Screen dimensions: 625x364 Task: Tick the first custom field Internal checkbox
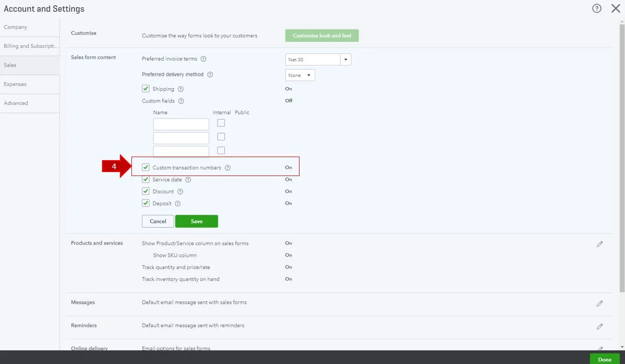click(221, 123)
